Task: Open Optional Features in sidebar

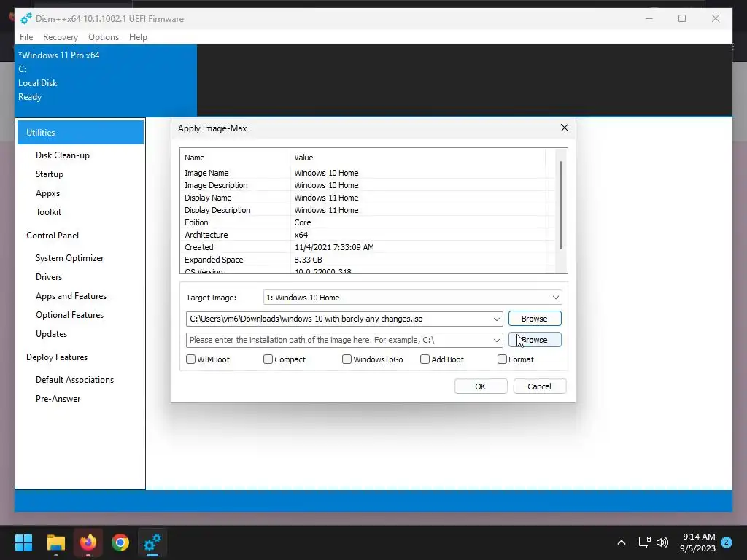Action: (69, 315)
